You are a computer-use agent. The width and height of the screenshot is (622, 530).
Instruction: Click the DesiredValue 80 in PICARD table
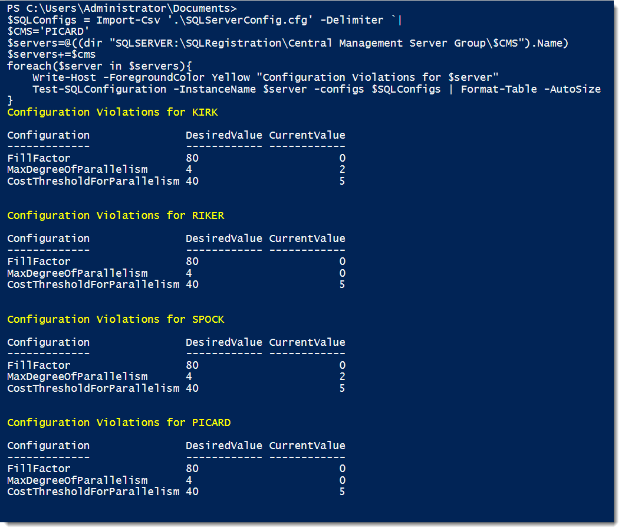point(192,469)
